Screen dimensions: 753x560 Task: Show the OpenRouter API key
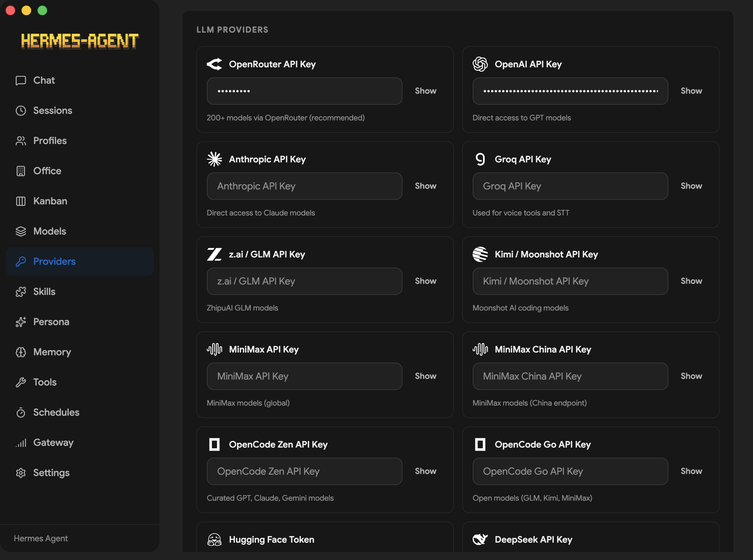pos(426,91)
